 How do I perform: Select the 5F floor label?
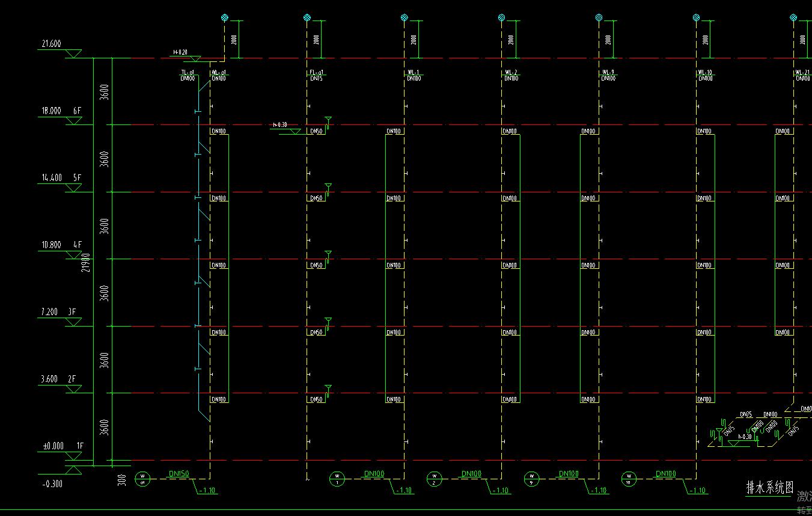click(77, 178)
